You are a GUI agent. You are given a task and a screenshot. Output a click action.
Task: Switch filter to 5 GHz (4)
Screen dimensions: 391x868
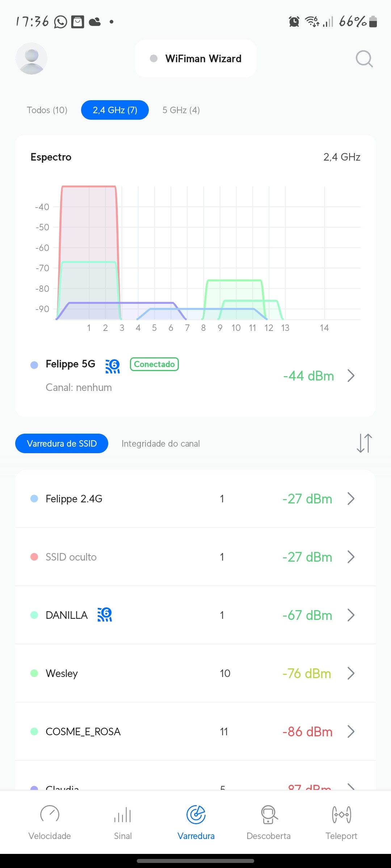click(x=181, y=110)
